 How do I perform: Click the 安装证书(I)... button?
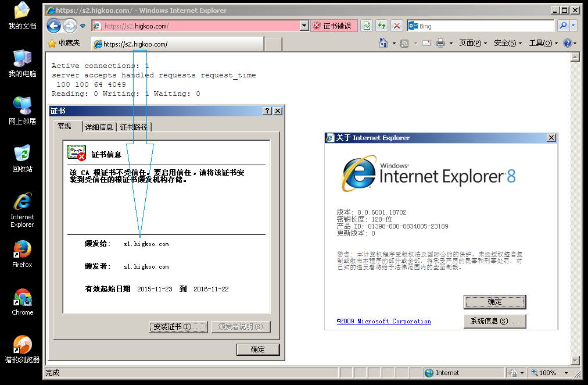(178, 327)
